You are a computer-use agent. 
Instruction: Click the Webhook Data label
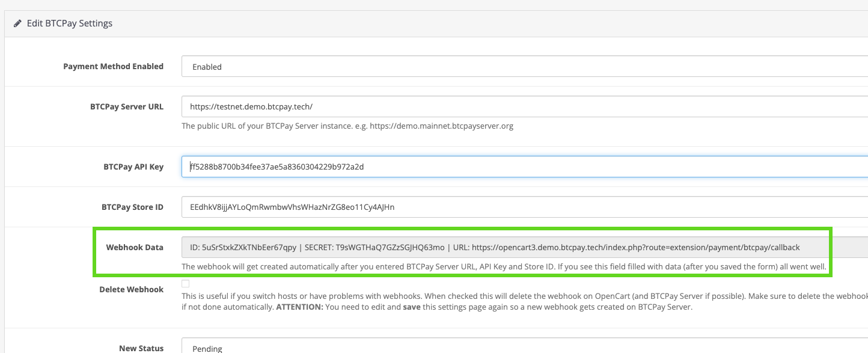tap(135, 247)
